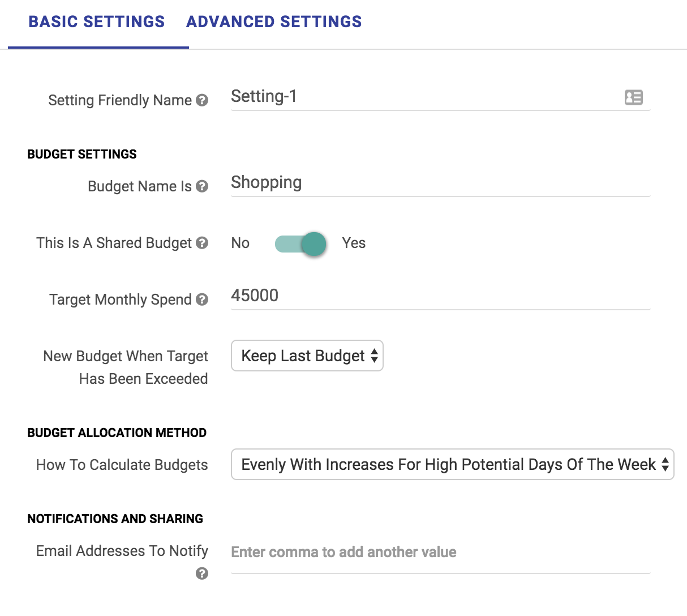Image resolution: width=687 pixels, height=616 pixels.
Task: Click the 'Budget Name Is' label
Action: [x=140, y=186]
